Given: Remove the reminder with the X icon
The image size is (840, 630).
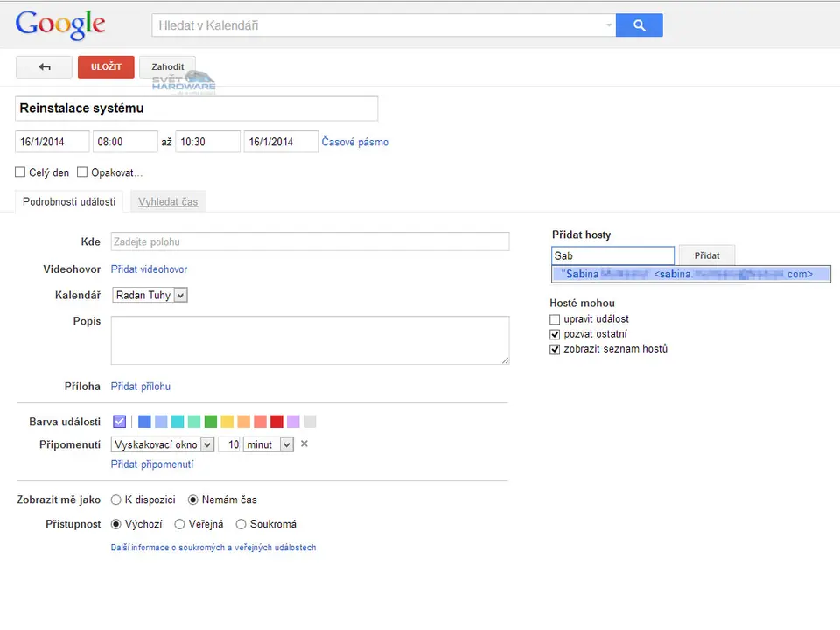Looking at the screenshot, I should point(304,444).
